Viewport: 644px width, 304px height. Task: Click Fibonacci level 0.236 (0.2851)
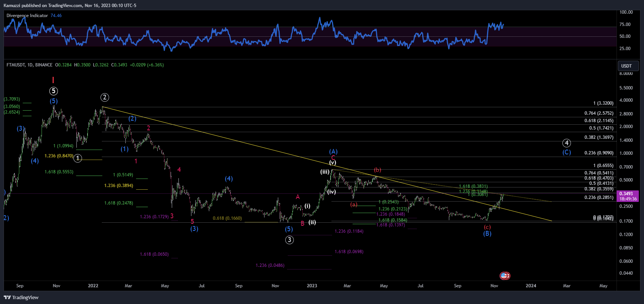[599, 197]
